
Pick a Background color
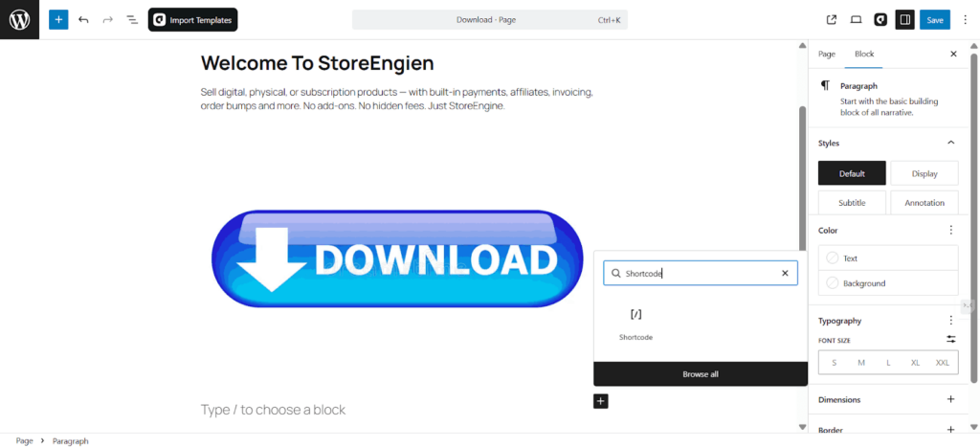point(888,283)
